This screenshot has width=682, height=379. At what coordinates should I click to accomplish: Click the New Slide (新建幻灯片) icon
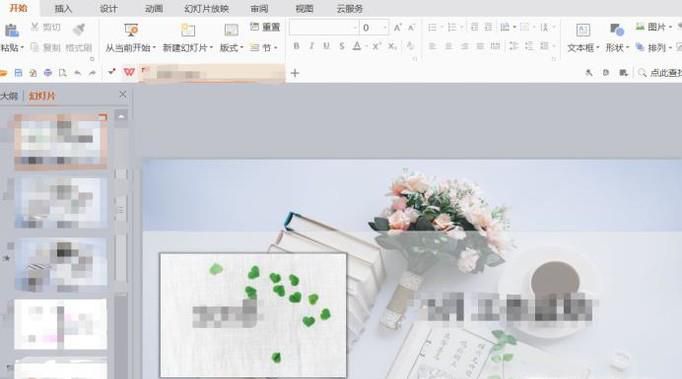[188, 30]
